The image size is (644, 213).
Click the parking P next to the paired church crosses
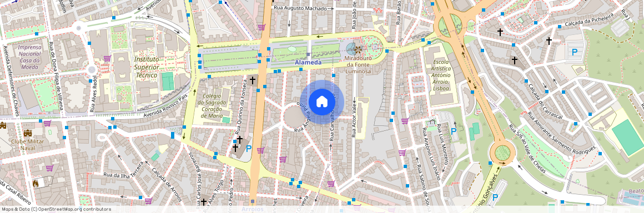tap(249, 148)
